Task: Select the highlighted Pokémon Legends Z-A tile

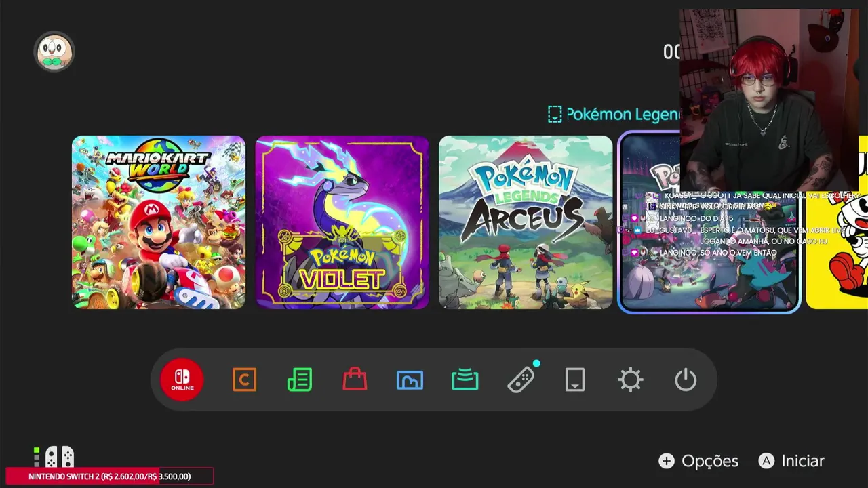Action: click(709, 222)
